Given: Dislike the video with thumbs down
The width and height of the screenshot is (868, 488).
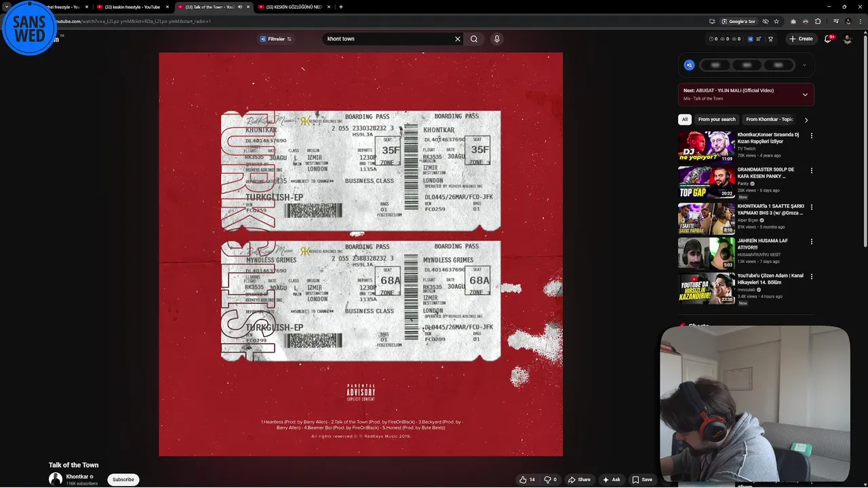Looking at the screenshot, I should (x=550, y=479).
